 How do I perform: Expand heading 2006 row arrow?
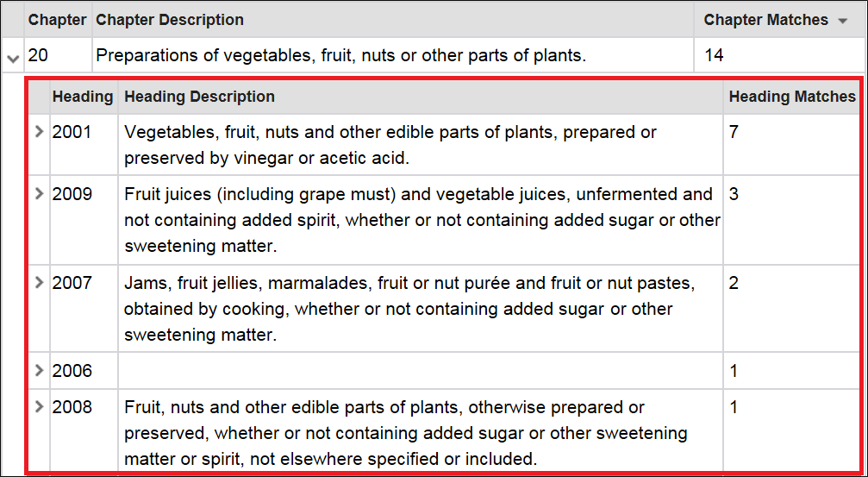pos(39,370)
